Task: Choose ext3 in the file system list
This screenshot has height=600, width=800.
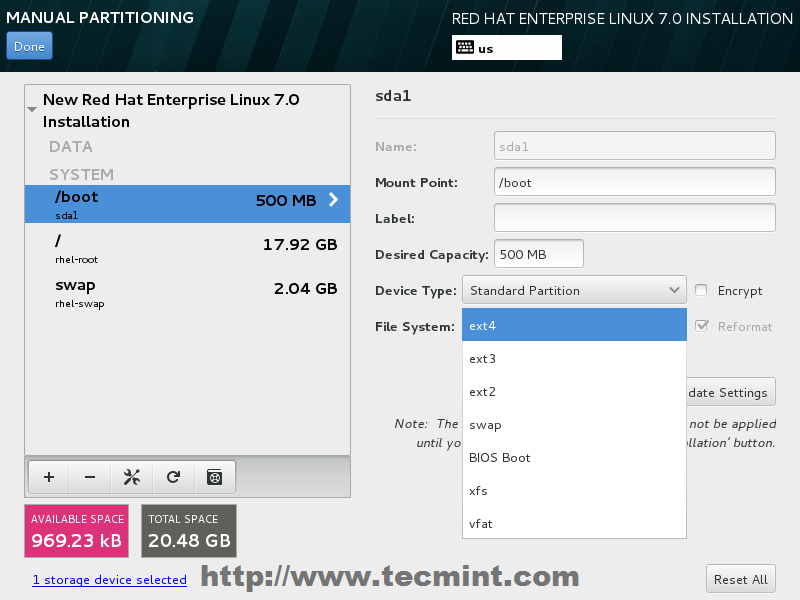Action: (574, 359)
